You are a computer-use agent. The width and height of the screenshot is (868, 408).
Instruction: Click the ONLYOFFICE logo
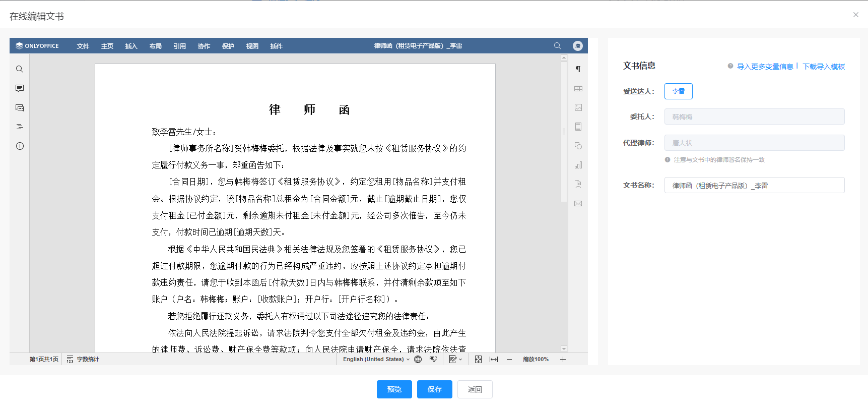[37, 46]
